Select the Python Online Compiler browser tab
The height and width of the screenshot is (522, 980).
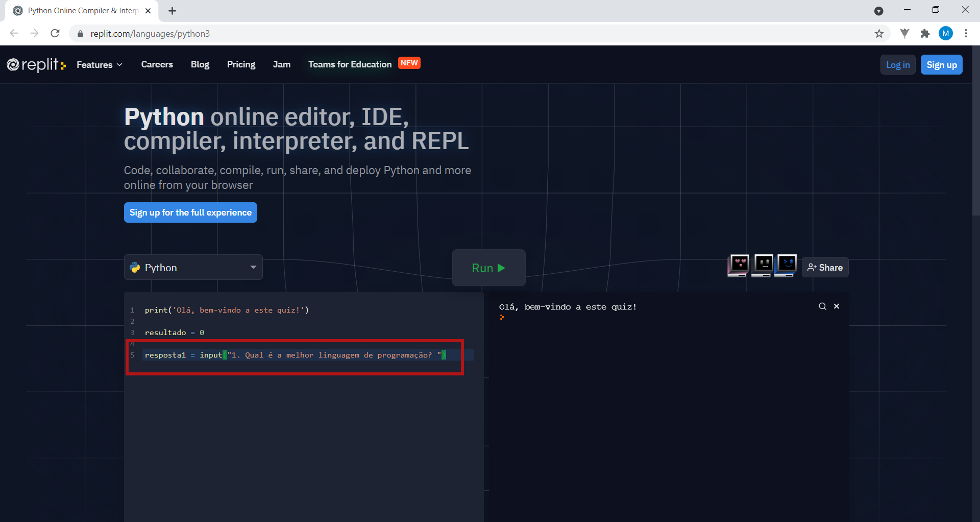82,11
